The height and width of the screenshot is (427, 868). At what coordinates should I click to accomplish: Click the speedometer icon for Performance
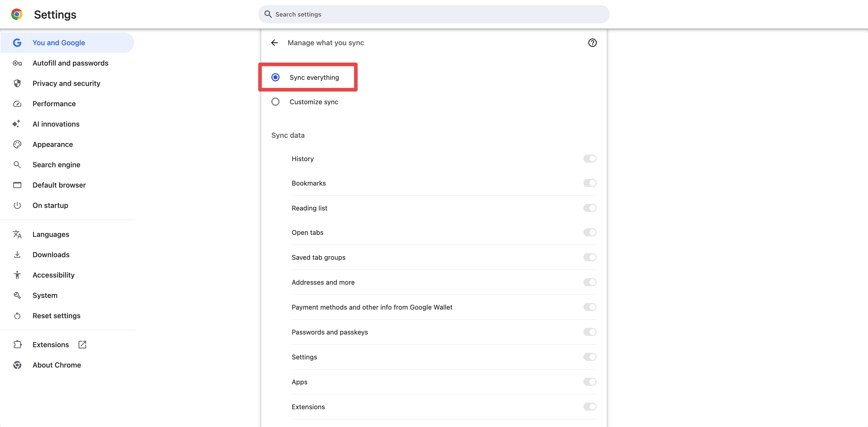pos(17,104)
